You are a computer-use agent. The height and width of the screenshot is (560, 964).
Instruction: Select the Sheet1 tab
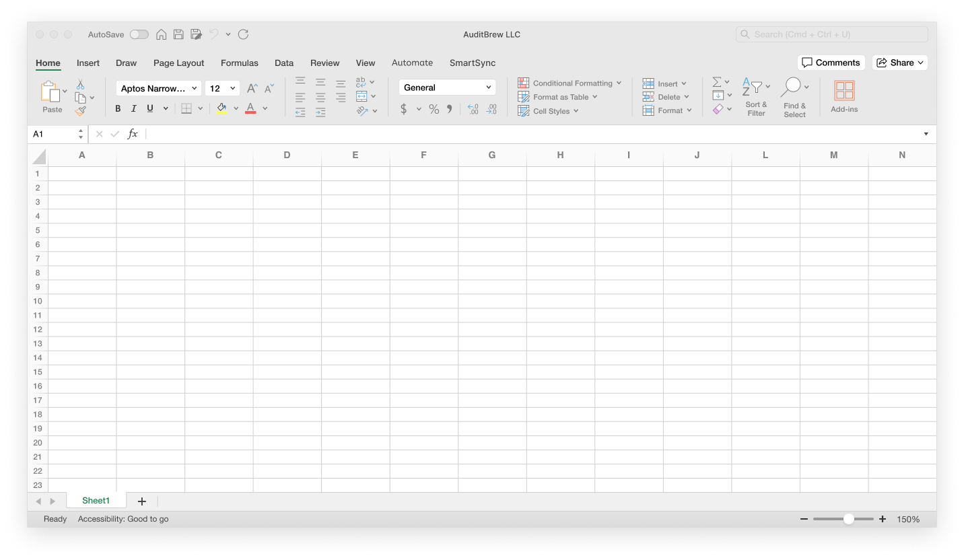pyautogui.click(x=96, y=500)
